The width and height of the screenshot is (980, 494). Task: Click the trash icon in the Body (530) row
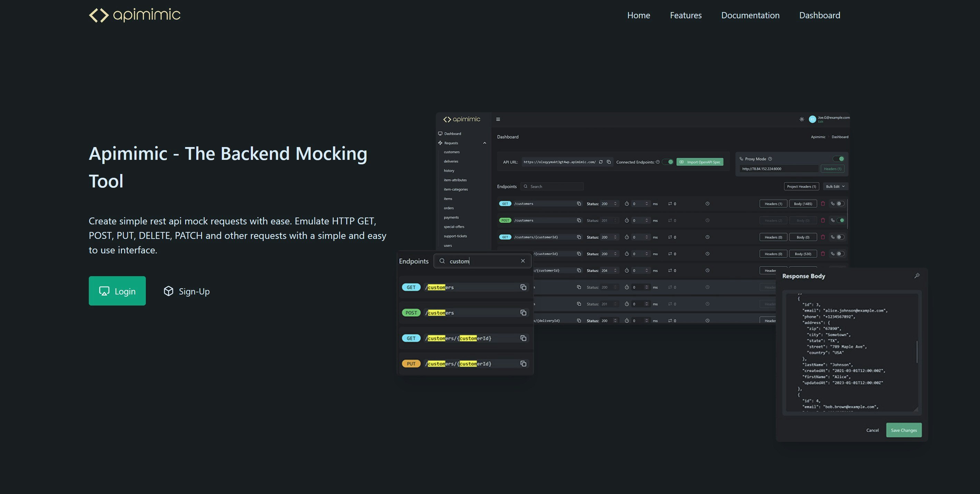(x=823, y=254)
